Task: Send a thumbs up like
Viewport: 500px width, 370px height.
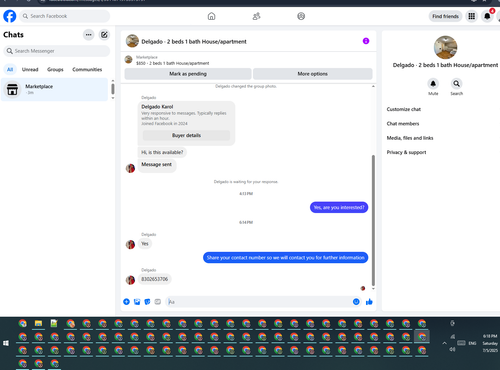Action: click(x=369, y=302)
